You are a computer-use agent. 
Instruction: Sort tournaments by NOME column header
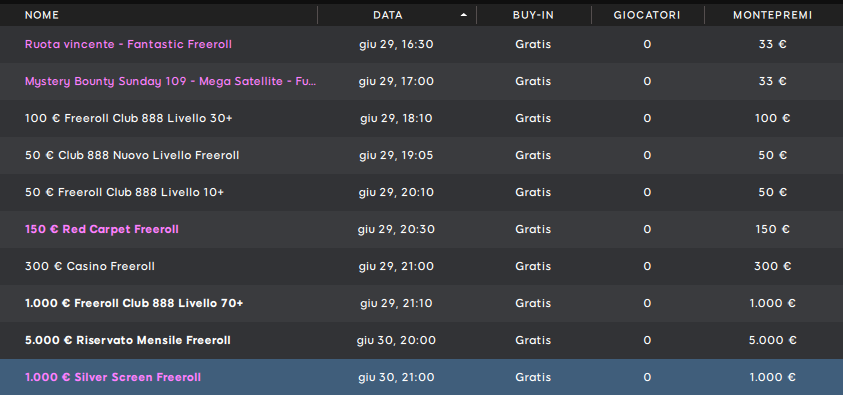42,15
